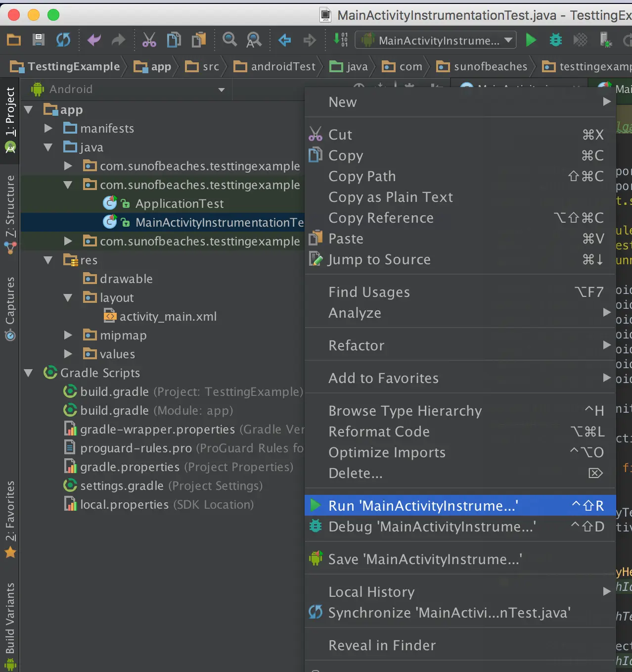Open the Captures tool window tab
The width and height of the screenshot is (632, 672).
[x=10, y=308]
